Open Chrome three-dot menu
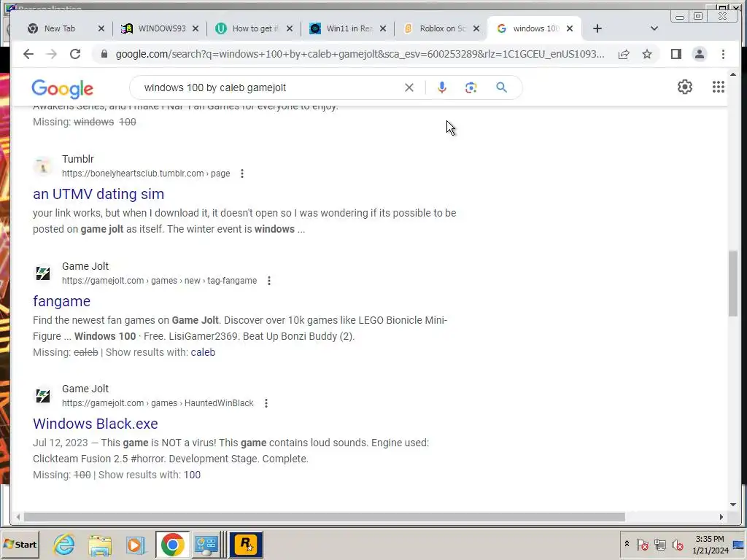The width and height of the screenshot is (747, 560). click(723, 54)
